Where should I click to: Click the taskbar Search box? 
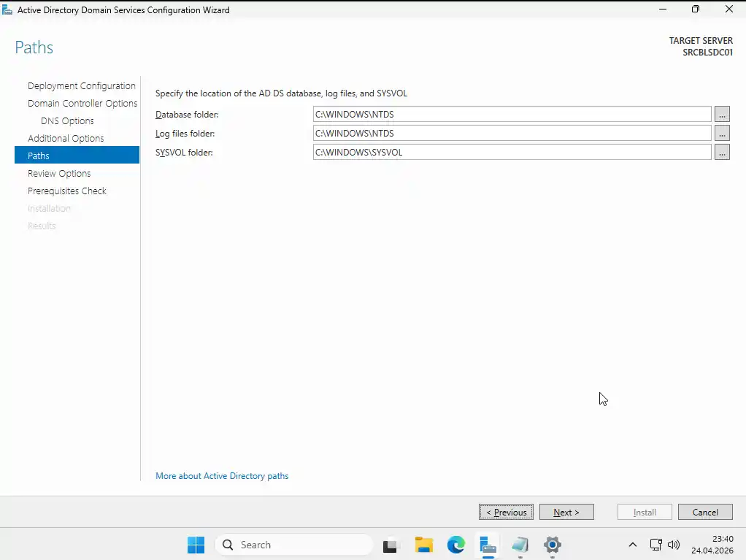pyautogui.click(x=294, y=545)
